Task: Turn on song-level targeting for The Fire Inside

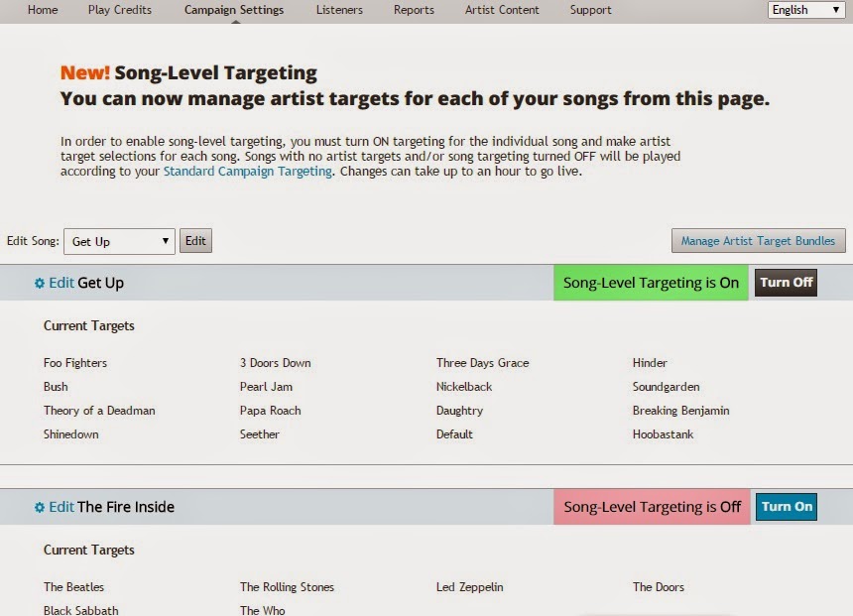Action: click(787, 507)
